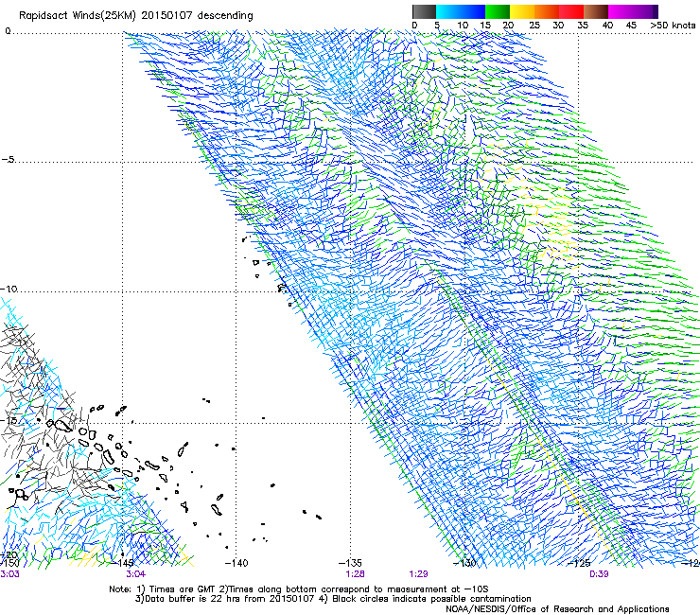Viewport: 700px width, 615px height.
Task: Click the '-10' latitude axis label
Action: pyautogui.click(x=9, y=289)
